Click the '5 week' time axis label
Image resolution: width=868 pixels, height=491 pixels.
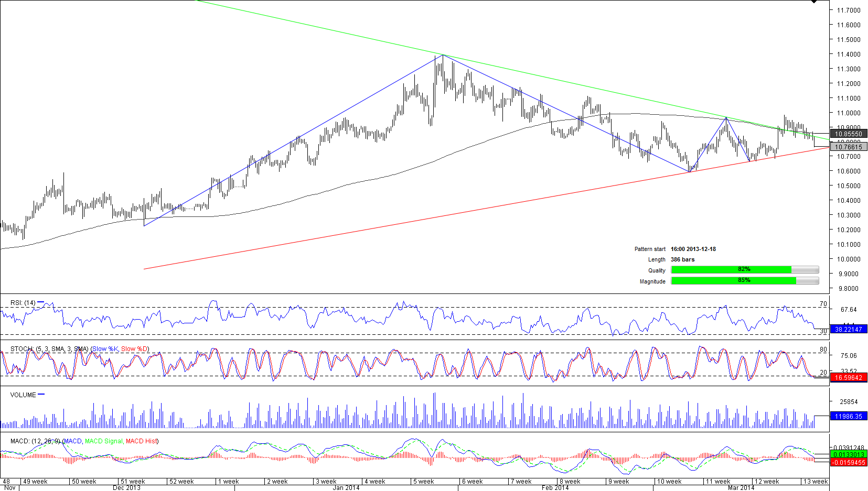423,482
